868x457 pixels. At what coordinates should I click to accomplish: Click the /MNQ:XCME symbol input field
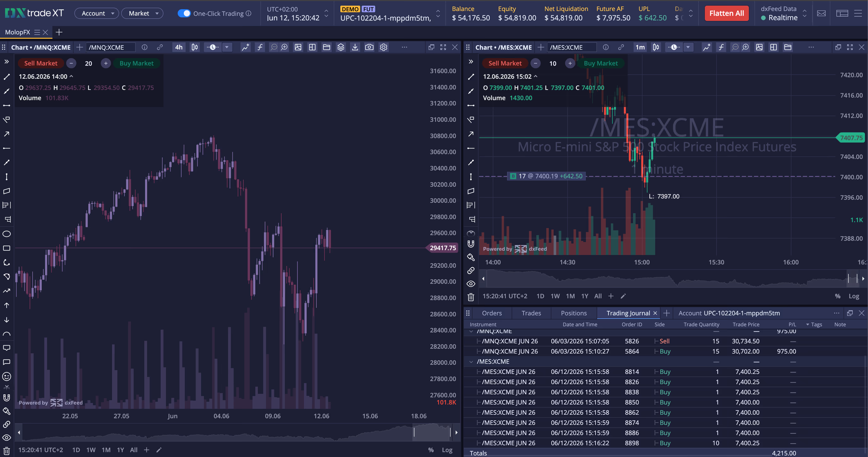point(110,47)
